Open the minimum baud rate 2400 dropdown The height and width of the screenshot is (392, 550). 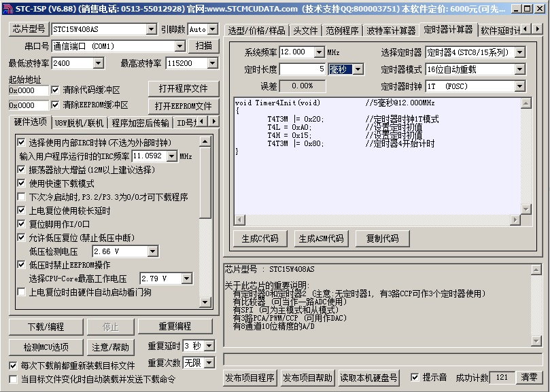[98, 63]
